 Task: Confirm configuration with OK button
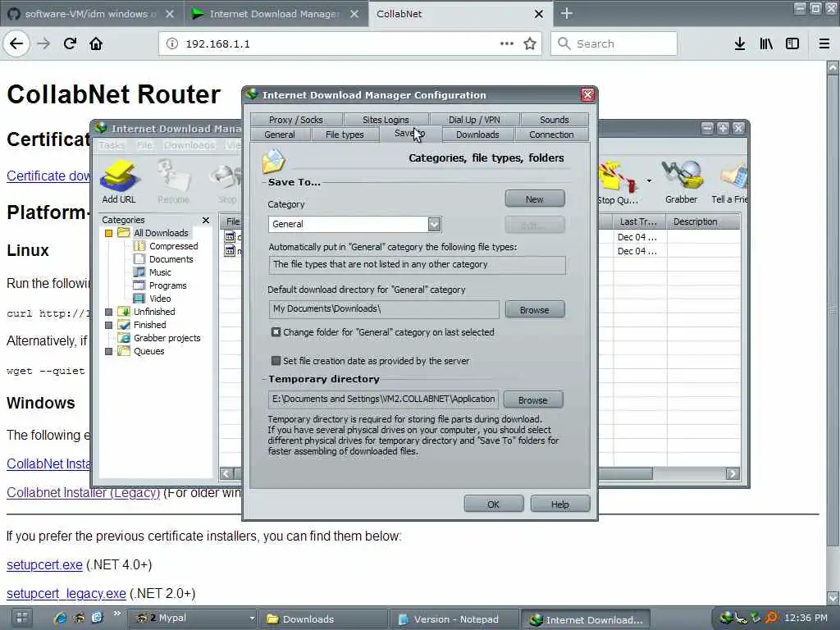pyautogui.click(x=493, y=504)
